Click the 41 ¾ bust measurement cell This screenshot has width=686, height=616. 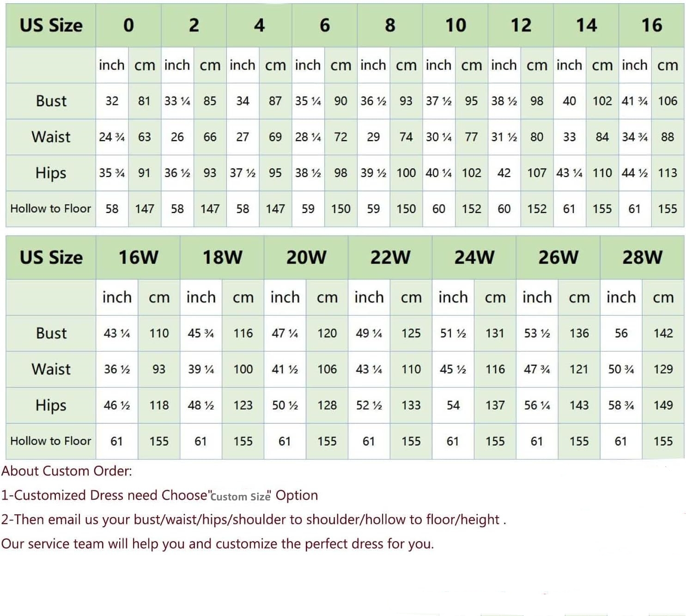635,101
